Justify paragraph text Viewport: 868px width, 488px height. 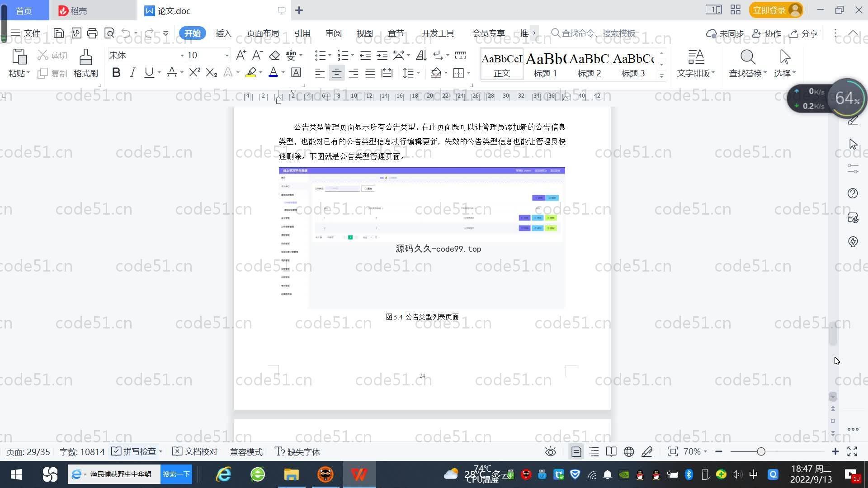(x=370, y=73)
